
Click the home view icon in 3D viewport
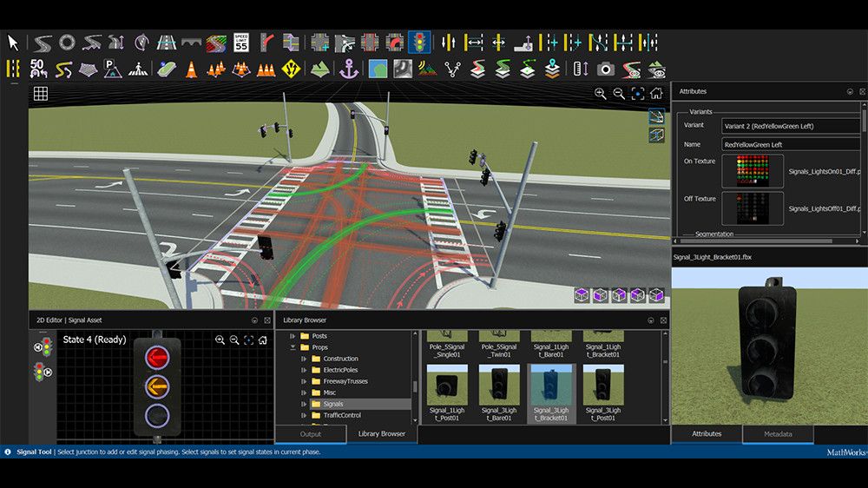[x=657, y=94]
